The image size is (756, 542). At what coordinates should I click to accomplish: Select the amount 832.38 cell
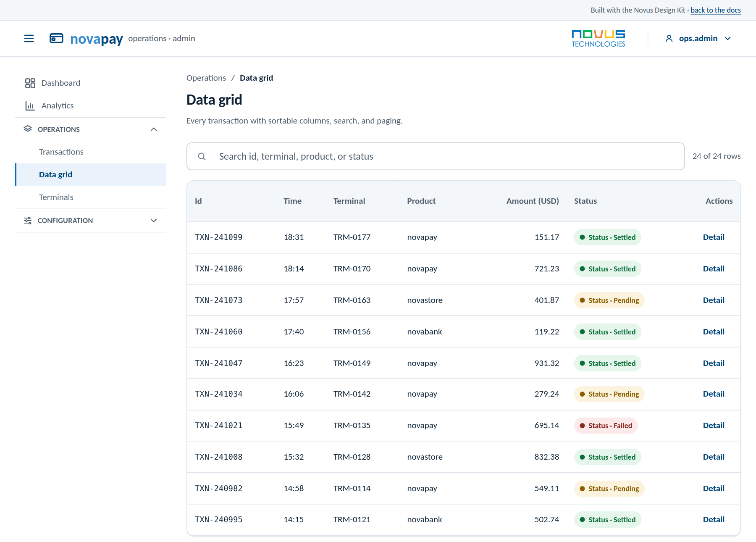[547, 457]
